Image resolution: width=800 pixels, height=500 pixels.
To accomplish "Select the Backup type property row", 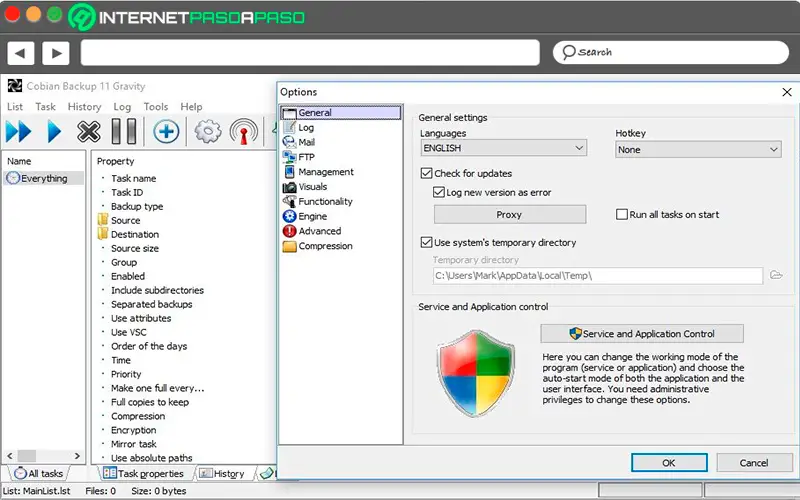I will (x=137, y=206).
